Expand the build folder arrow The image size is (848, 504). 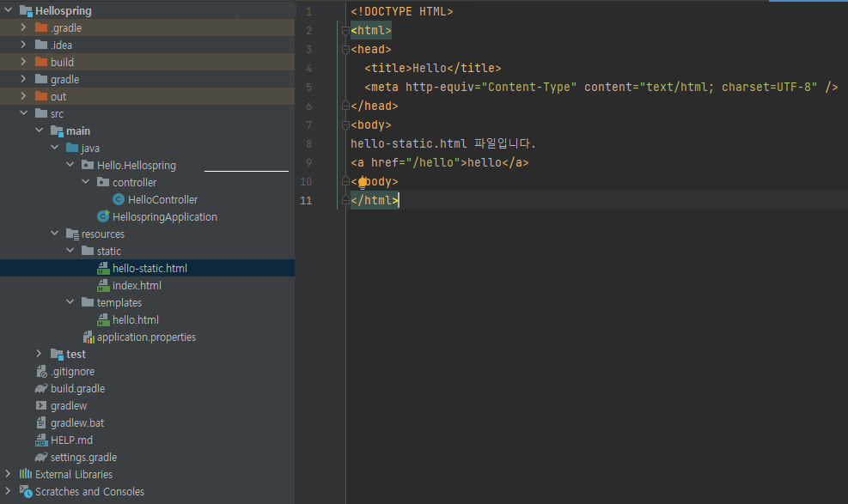23,62
